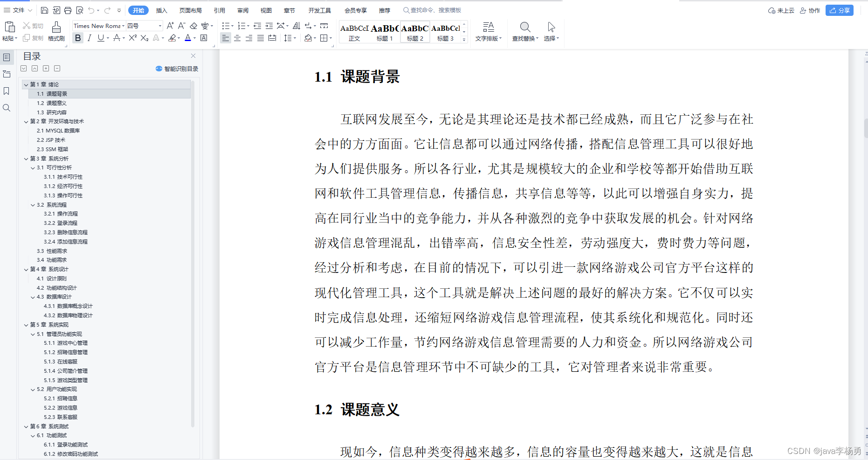
Task: Click the distributed alignment icon
Action: coord(272,38)
